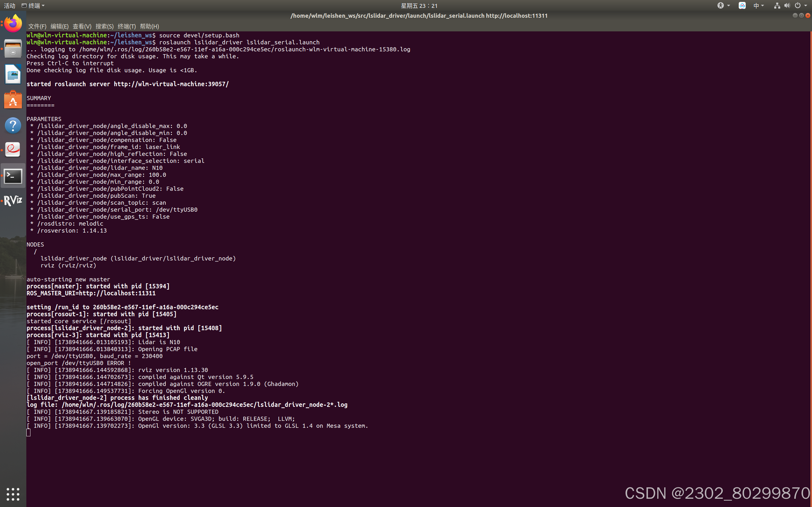Open the 帮助(H) menu
The height and width of the screenshot is (507, 812).
click(x=149, y=26)
